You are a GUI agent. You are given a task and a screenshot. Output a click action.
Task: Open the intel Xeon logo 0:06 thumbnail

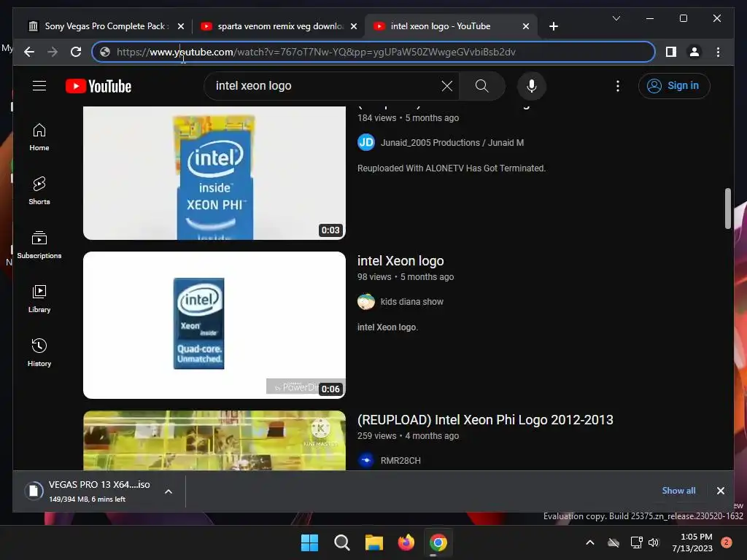click(214, 324)
